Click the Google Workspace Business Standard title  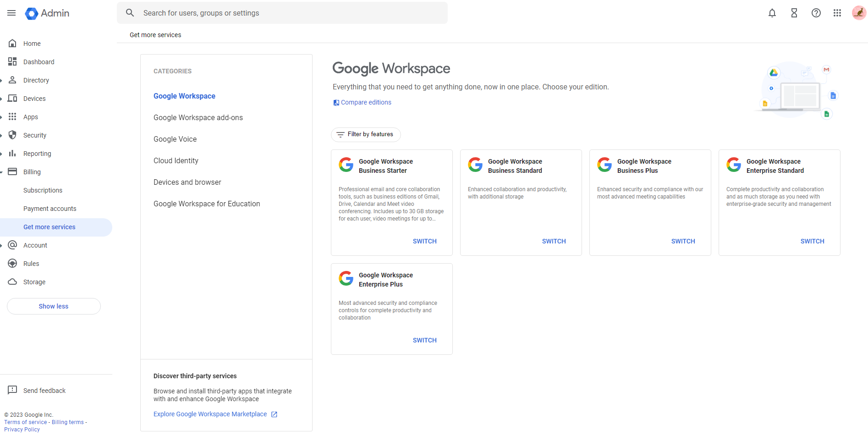(x=515, y=166)
